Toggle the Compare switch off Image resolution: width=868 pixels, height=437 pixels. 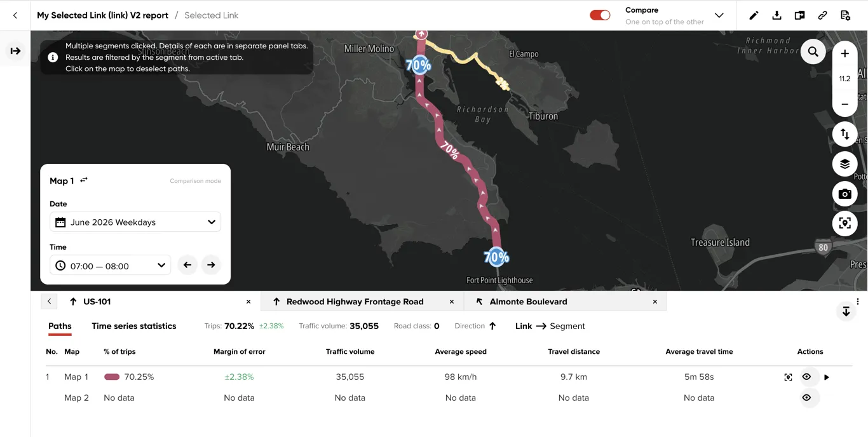coord(600,15)
